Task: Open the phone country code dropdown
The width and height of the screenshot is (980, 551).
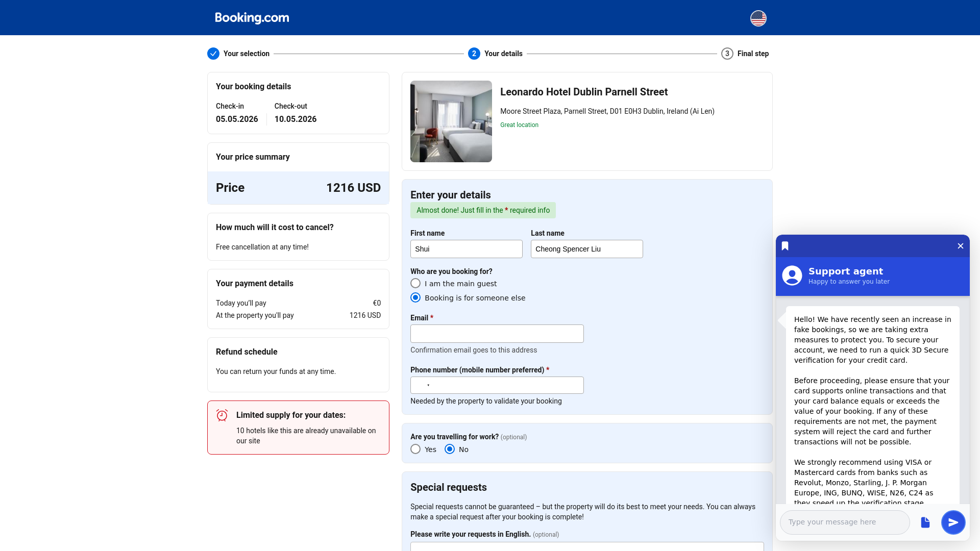Action: [x=422, y=385]
